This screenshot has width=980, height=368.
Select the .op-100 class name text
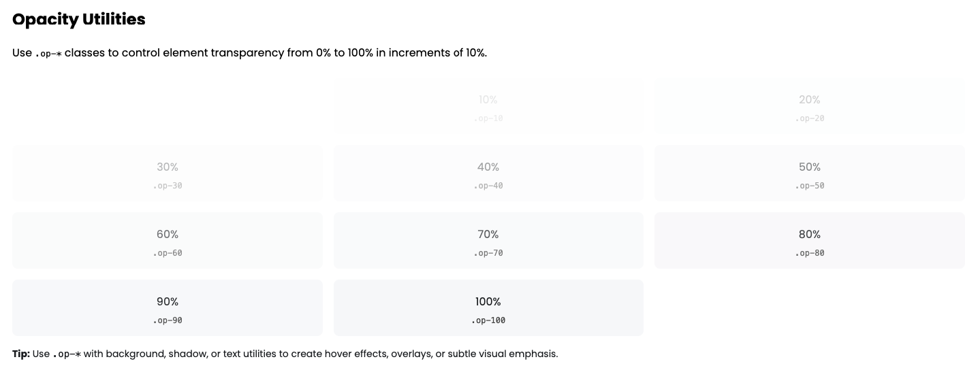click(x=488, y=320)
